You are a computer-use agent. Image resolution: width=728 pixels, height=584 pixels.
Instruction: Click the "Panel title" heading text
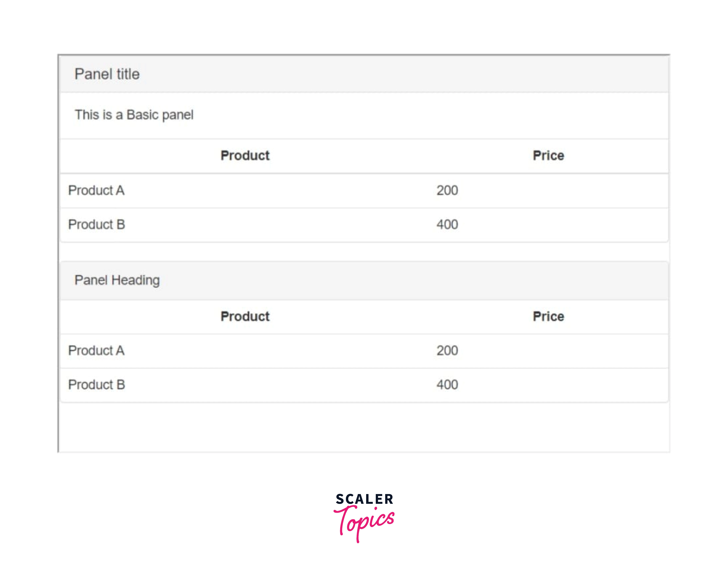107,74
